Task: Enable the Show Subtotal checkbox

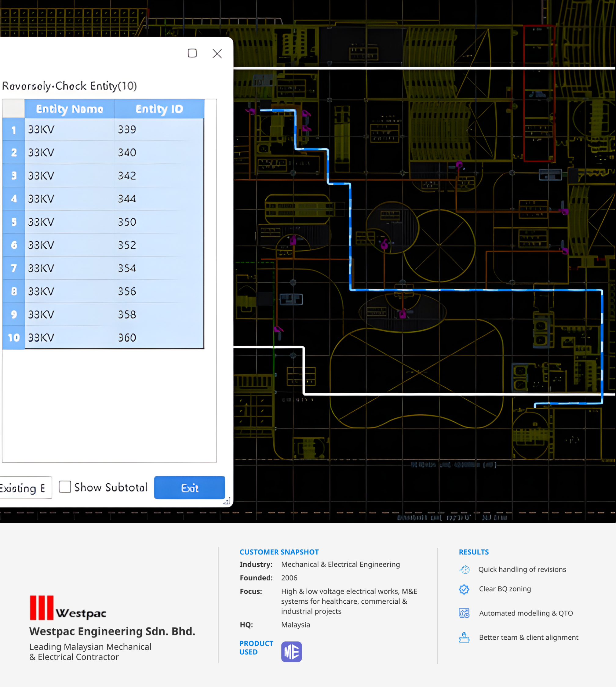Action: pyautogui.click(x=65, y=487)
